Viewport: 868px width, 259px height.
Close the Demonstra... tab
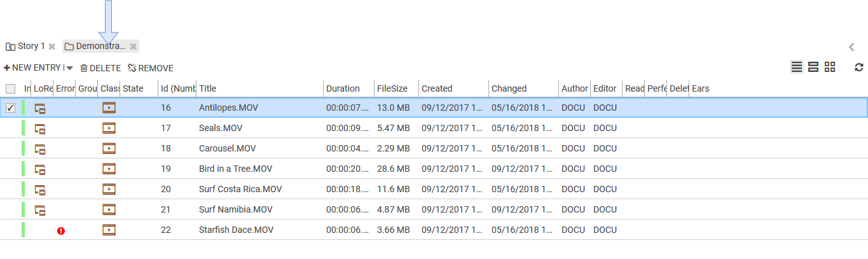click(x=133, y=46)
